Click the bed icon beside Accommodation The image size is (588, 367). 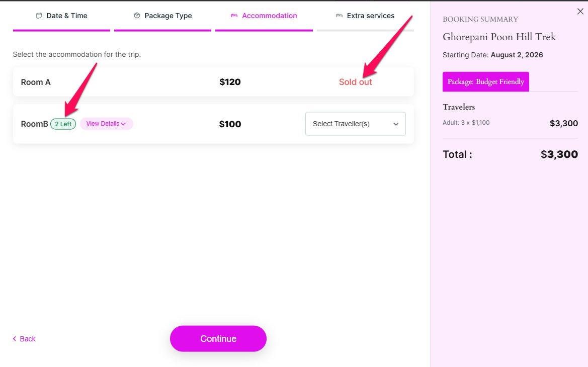point(234,16)
